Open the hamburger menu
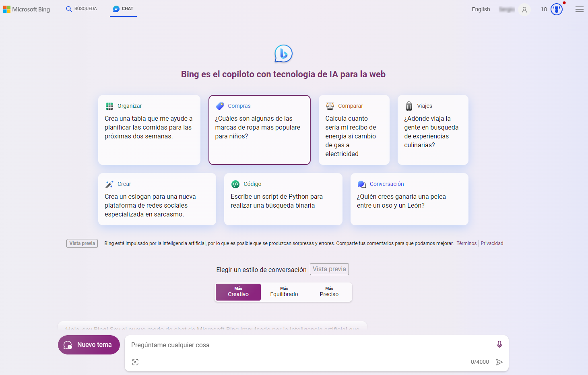Image resolution: width=588 pixels, height=375 pixels. click(x=580, y=9)
